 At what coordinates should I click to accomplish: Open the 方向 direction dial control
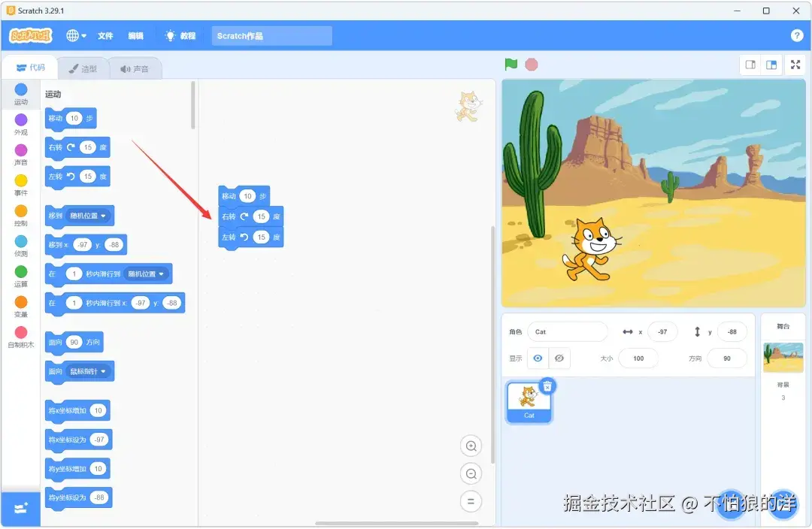[x=726, y=358]
